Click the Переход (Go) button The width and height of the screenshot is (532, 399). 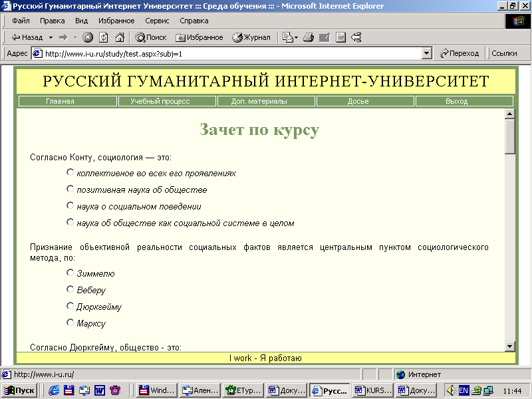[459, 54]
